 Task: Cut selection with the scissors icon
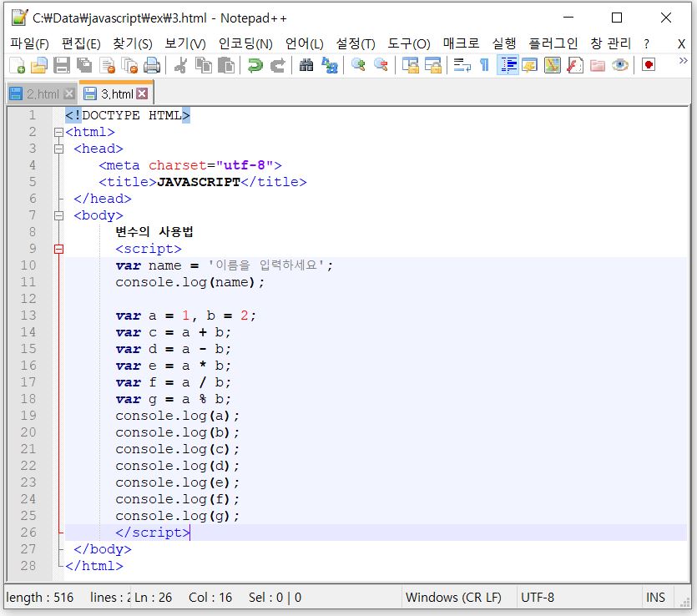tap(180, 65)
